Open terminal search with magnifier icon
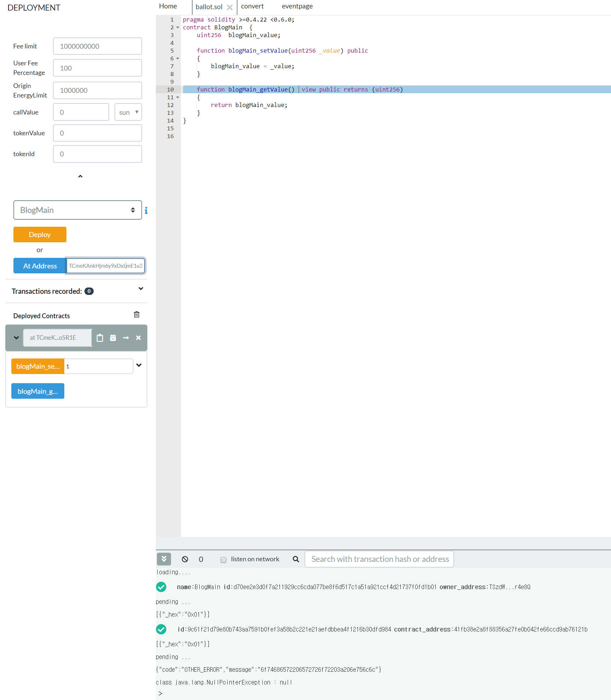611x700 pixels. click(x=295, y=559)
